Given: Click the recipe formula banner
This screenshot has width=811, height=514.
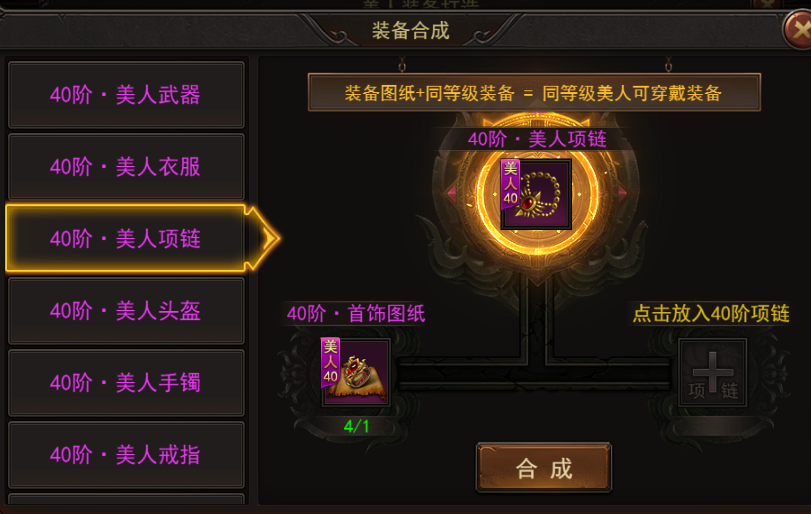Looking at the screenshot, I should pos(534,93).
